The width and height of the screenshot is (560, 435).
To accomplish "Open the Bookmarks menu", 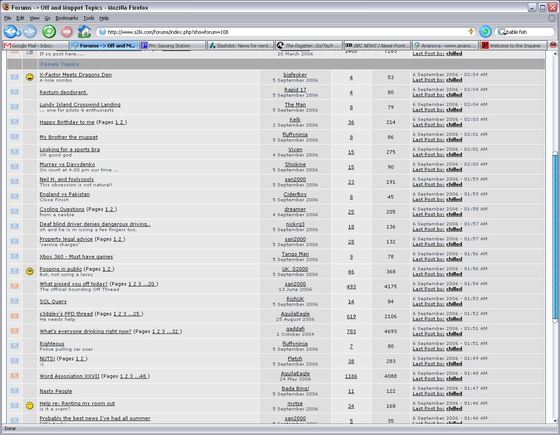I will [66, 18].
